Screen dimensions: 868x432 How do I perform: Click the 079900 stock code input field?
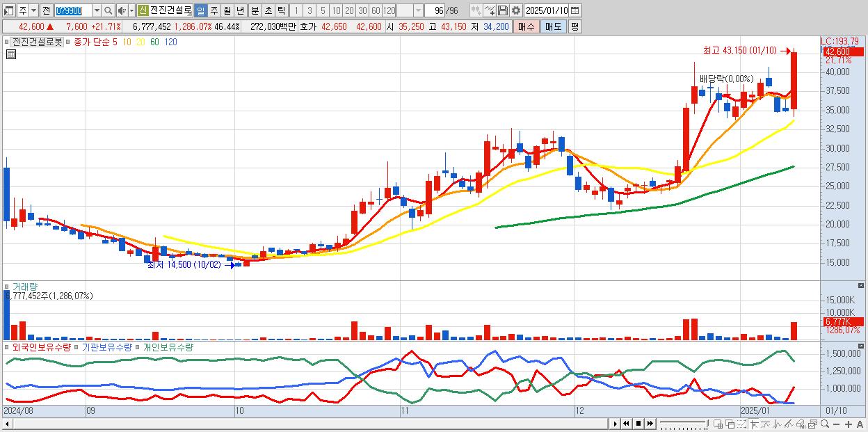[72, 10]
